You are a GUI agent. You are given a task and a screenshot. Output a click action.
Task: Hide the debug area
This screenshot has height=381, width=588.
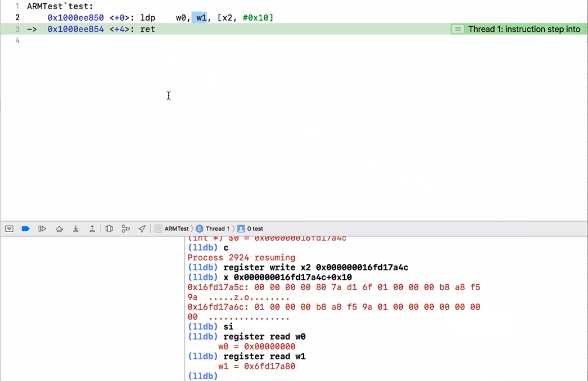click(9, 229)
